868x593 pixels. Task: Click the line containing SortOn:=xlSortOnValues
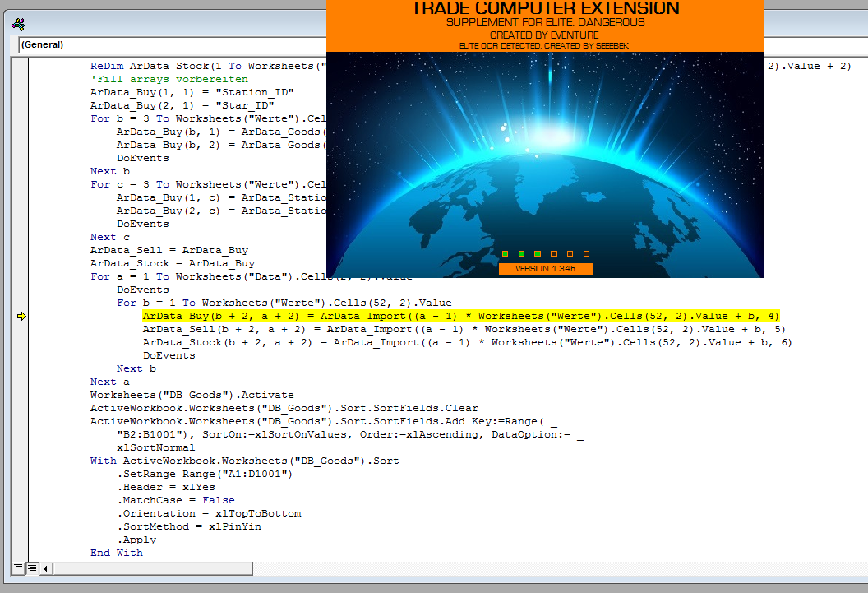coord(350,434)
